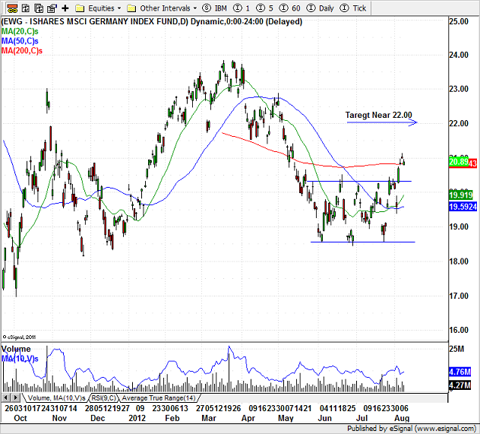
Task: Click the MA(20,C)s green label
Action: click(x=20, y=32)
